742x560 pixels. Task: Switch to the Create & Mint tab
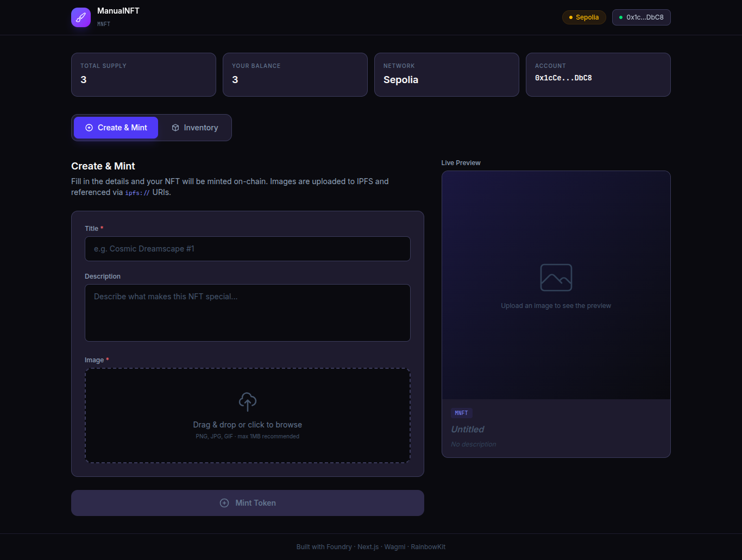[x=116, y=128]
